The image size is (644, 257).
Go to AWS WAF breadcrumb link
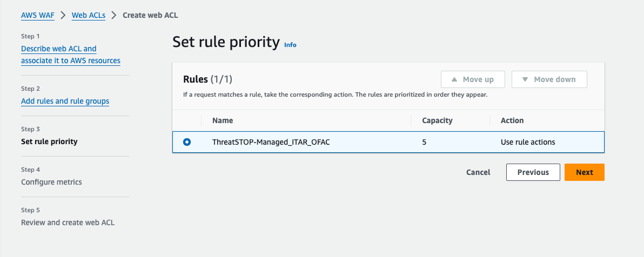click(38, 15)
